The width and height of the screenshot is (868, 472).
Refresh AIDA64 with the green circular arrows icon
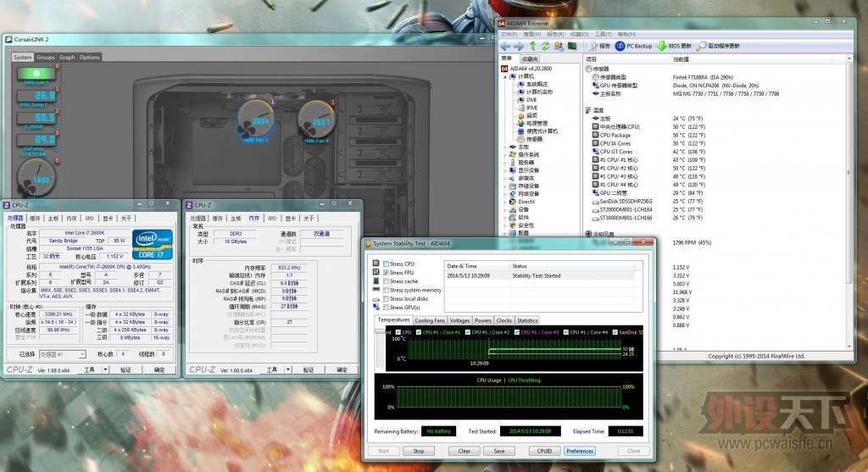545,46
